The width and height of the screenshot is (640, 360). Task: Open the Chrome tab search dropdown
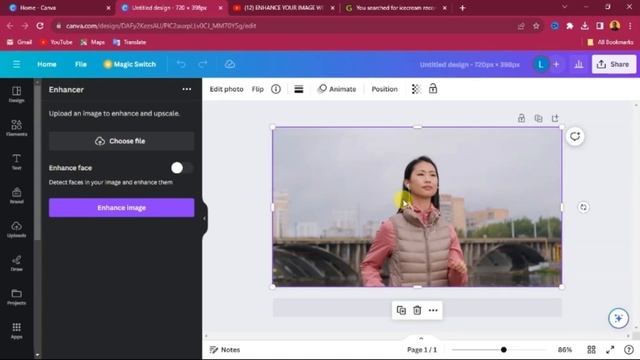click(x=564, y=7)
